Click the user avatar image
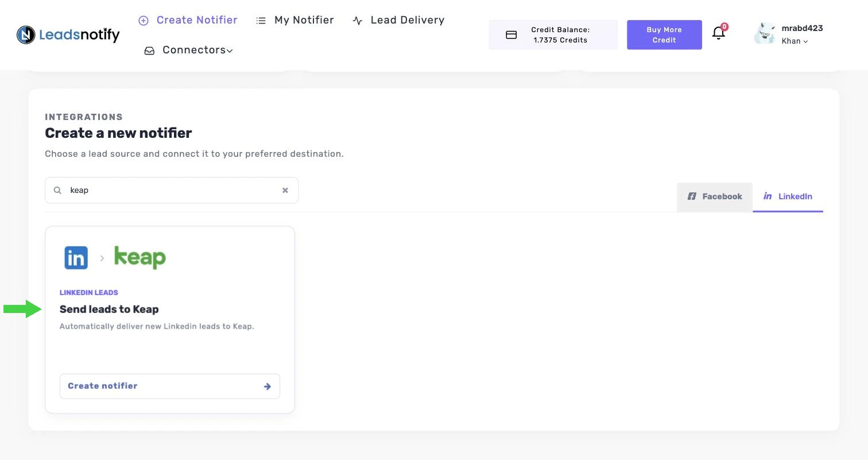The width and height of the screenshot is (868, 460). click(765, 34)
